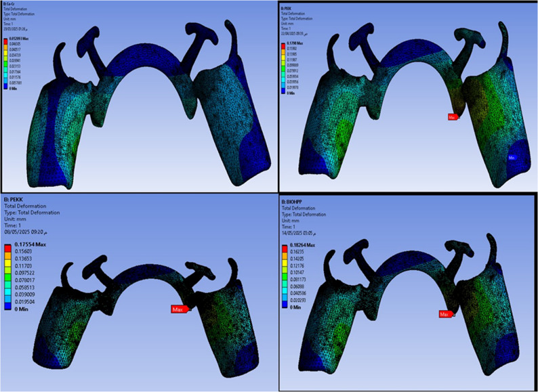The height and width of the screenshot is (392, 538).
Task: Click 'Time: 1' in the BIOHPP panel
Action: coord(288,227)
